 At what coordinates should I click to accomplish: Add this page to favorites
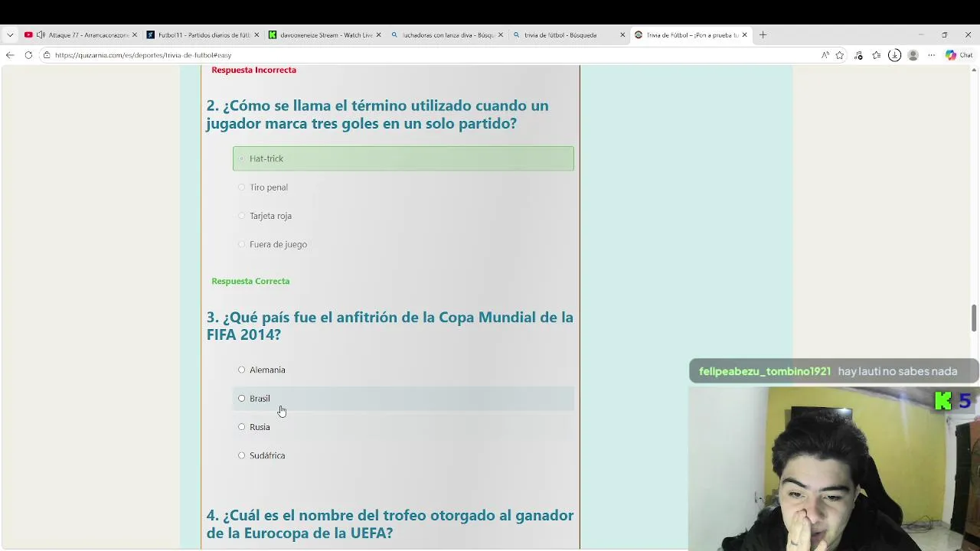click(x=840, y=55)
